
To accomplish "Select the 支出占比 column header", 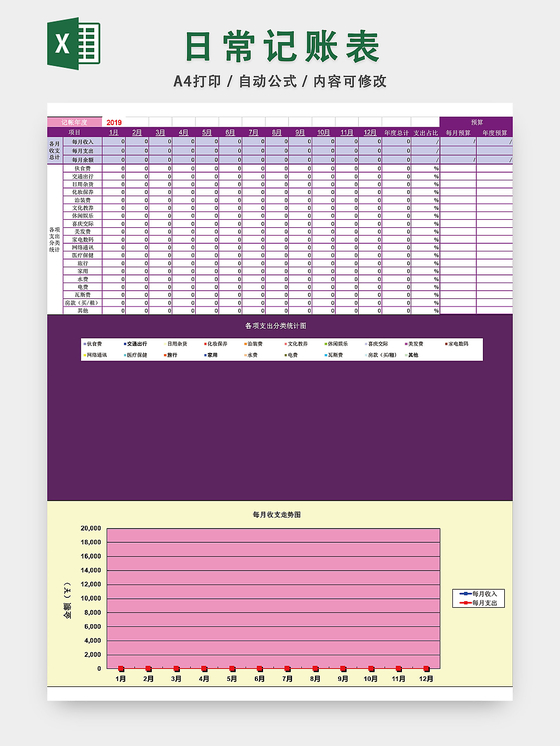I will [425, 132].
